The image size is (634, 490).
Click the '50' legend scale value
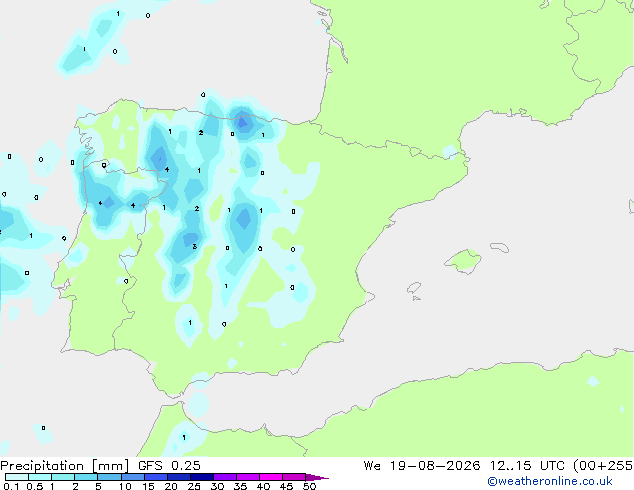pos(310,486)
